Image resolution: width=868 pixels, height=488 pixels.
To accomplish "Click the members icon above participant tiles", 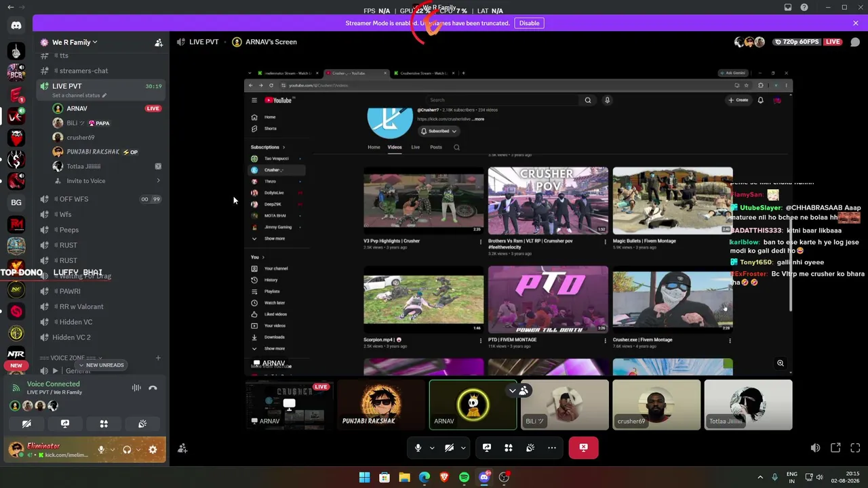I will 524,390.
